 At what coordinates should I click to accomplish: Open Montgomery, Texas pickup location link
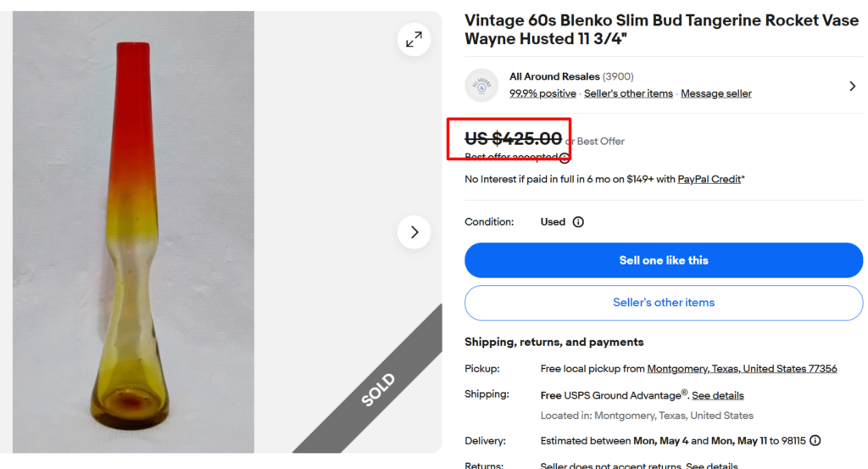[742, 369]
